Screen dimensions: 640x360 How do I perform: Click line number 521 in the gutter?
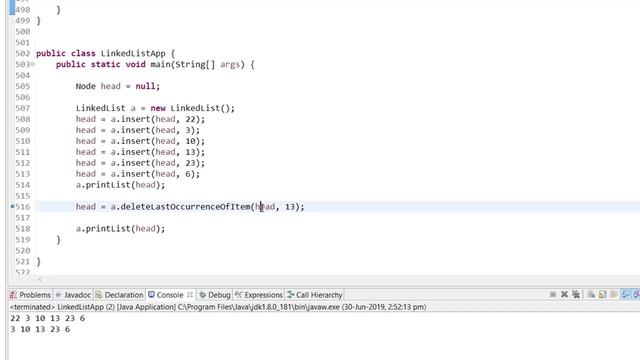(22, 262)
